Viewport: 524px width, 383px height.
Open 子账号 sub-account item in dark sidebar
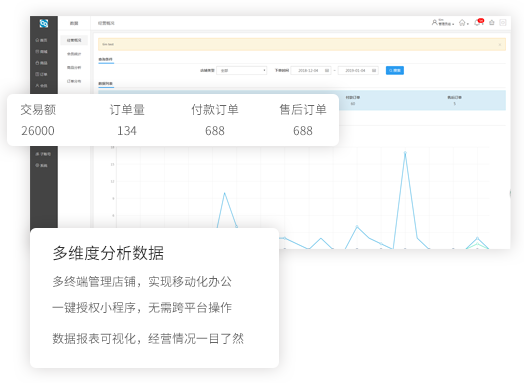[x=43, y=154]
